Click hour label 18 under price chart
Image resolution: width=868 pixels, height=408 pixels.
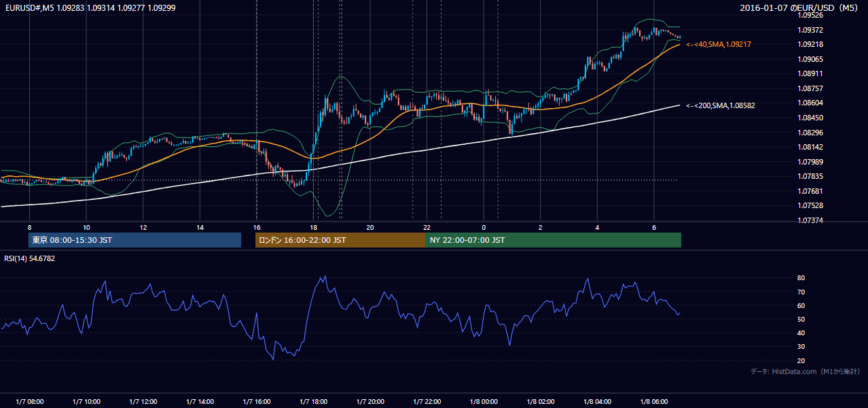click(x=313, y=227)
